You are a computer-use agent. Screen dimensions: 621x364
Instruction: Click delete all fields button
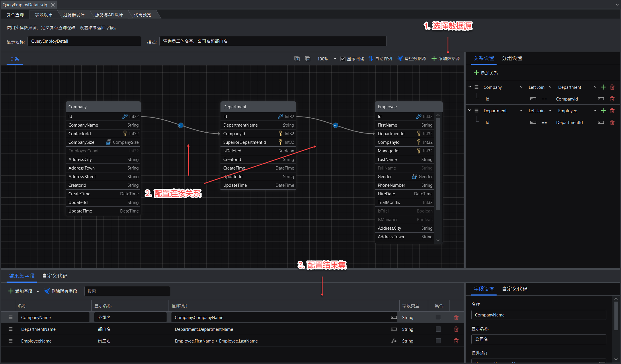point(61,291)
